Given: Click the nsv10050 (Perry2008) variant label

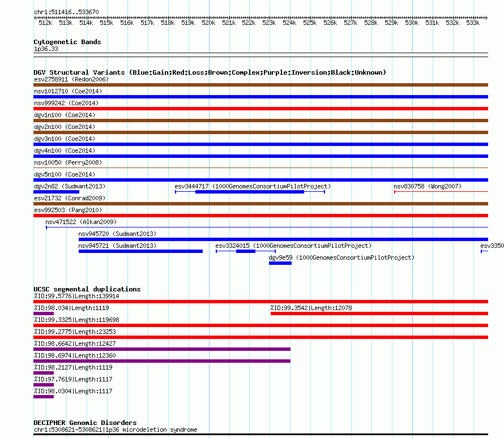Looking at the screenshot, I should click(68, 162).
